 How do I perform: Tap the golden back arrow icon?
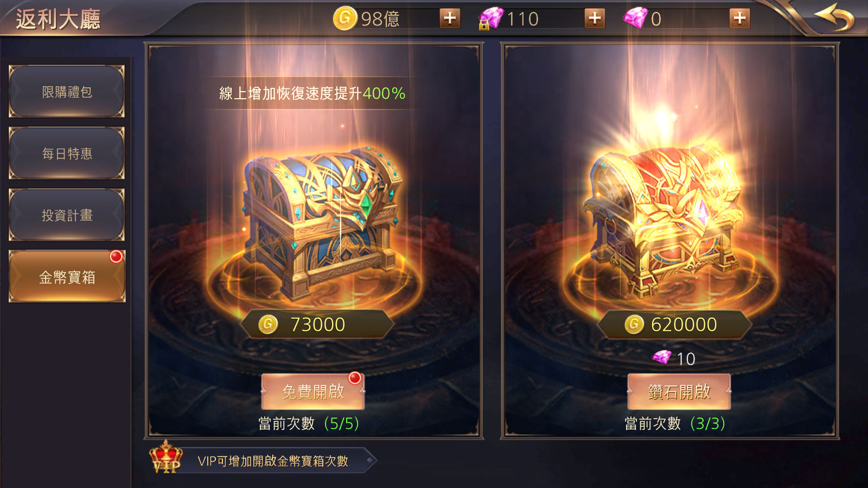point(835,17)
